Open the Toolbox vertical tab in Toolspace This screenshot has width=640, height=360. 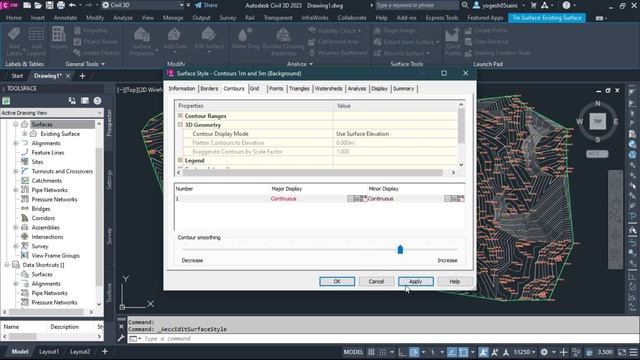click(x=109, y=292)
